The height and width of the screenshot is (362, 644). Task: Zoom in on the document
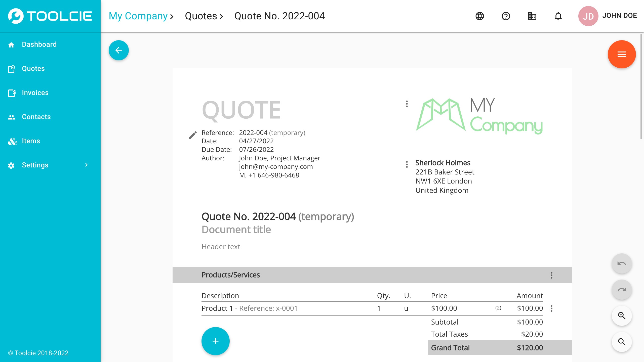tap(622, 315)
